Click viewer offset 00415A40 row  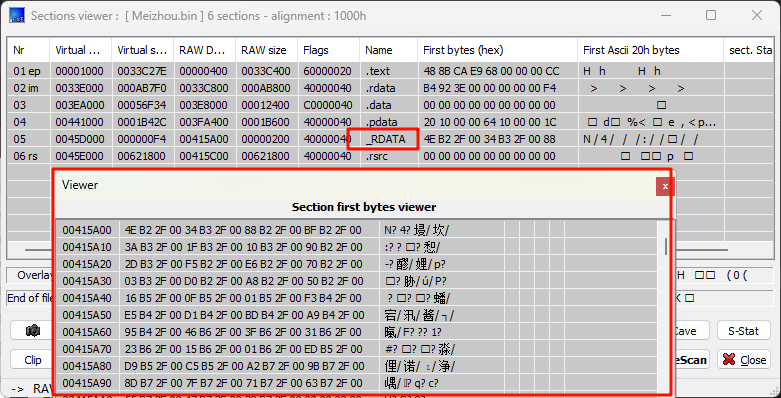click(88, 298)
